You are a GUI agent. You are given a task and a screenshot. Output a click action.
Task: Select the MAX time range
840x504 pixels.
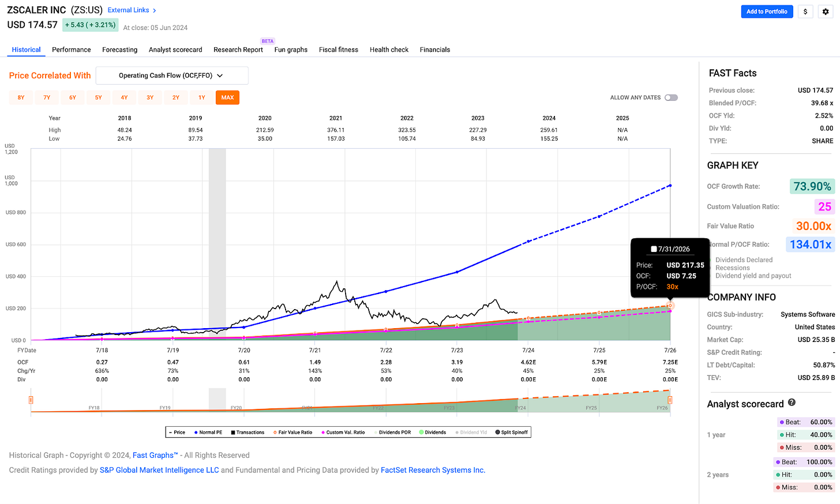pyautogui.click(x=227, y=97)
